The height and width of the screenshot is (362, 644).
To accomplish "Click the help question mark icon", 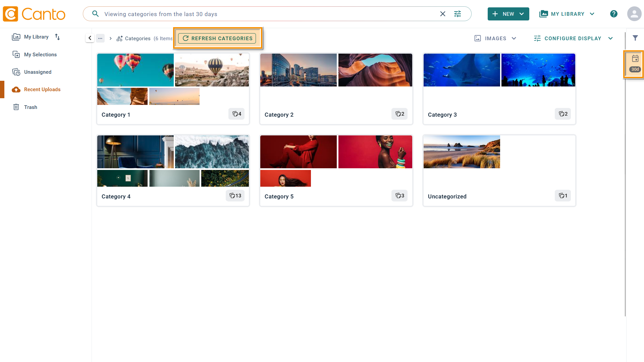I will [x=613, y=14].
